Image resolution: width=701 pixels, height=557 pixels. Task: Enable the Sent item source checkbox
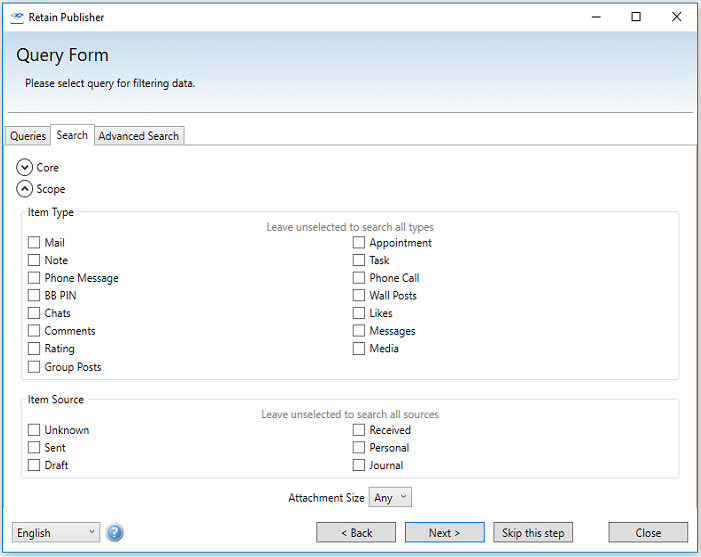[x=35, y=448]
